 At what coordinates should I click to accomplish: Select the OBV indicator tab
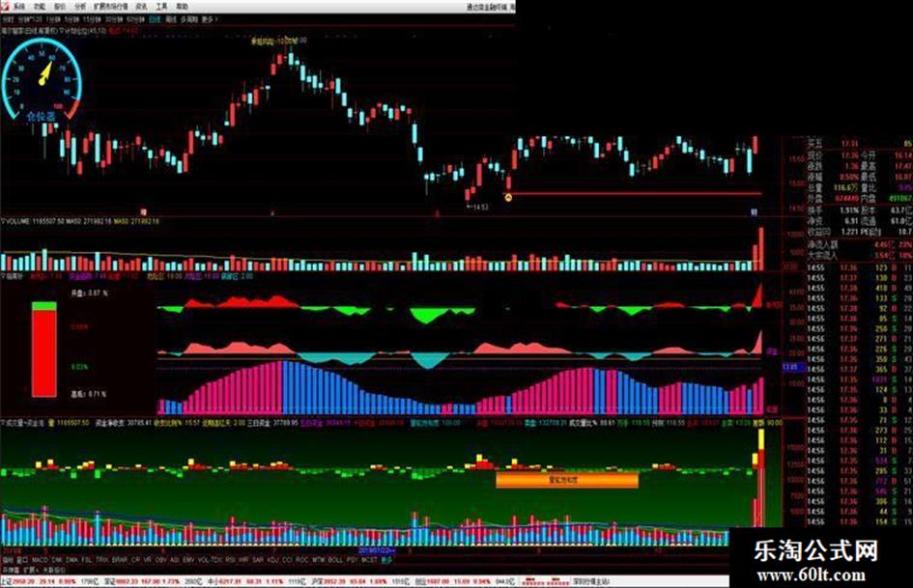point(159,560)
